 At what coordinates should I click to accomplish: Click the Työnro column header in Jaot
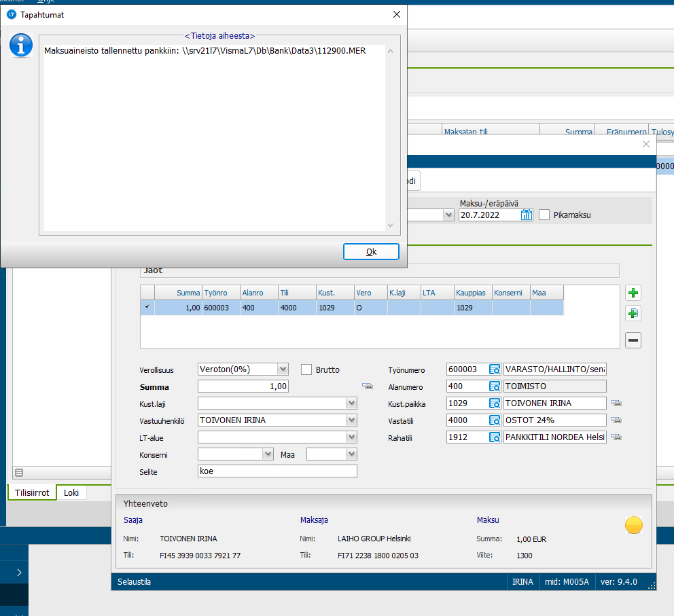[221, 293]
